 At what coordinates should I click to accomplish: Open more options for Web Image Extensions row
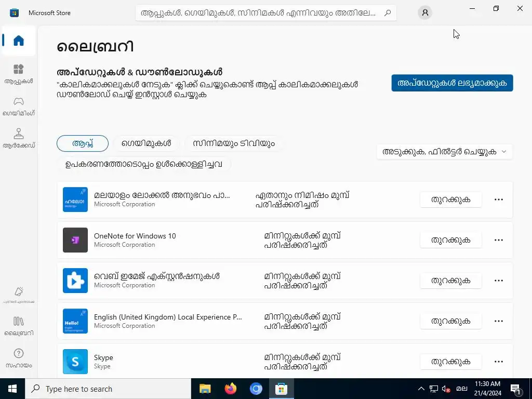pyautogui.click(x=499, y=281)
